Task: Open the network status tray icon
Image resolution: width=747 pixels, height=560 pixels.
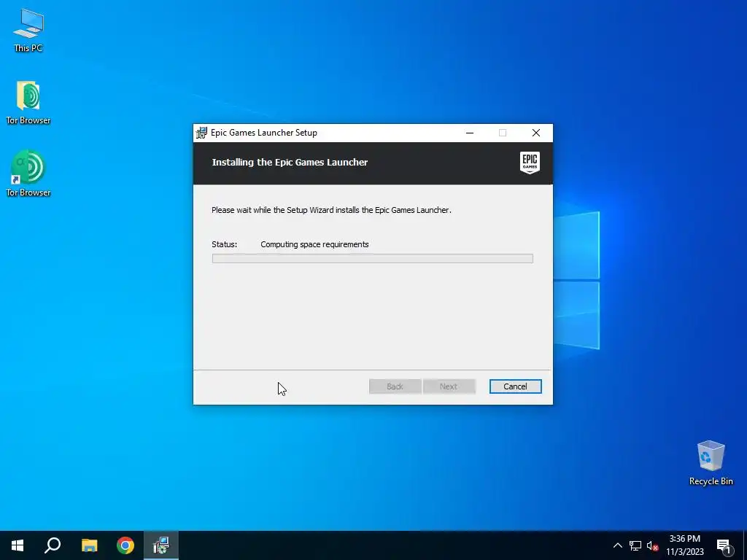Action: 635,545
